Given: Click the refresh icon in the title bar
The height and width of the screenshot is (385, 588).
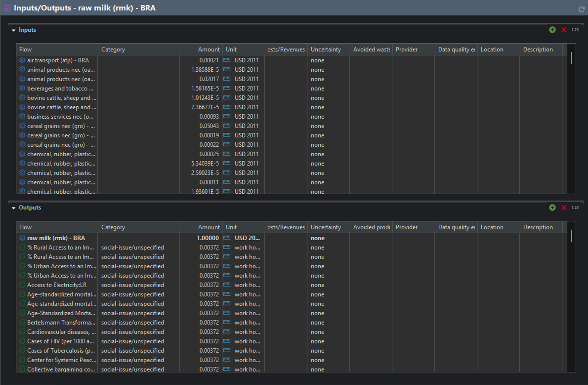Looking at the screenshot, I should (x=581, y=9).
